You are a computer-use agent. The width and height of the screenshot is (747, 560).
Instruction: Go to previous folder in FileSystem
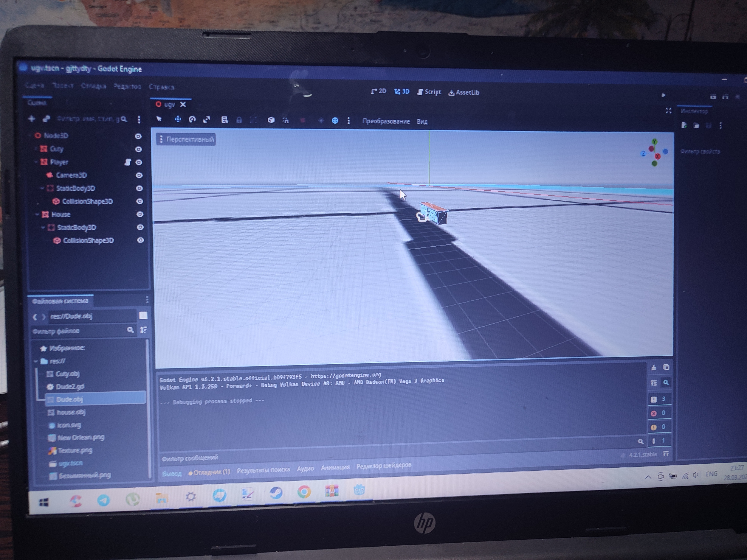(35, 317)
